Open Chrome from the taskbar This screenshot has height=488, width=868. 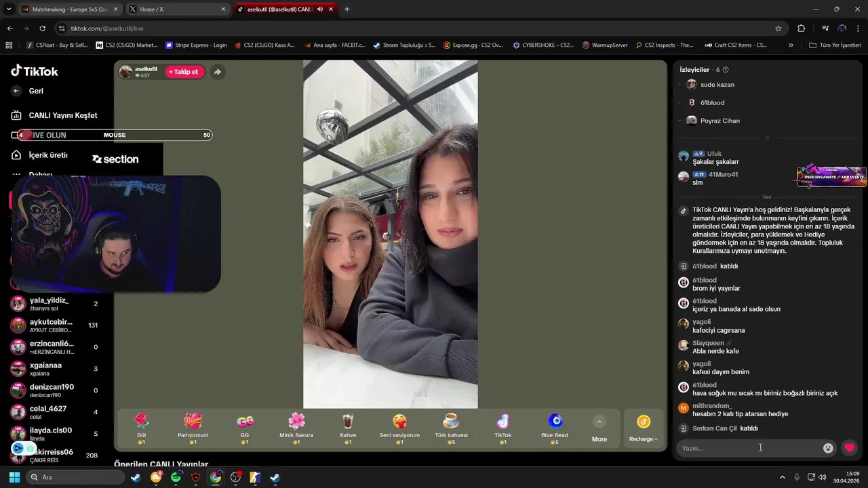pyautogui.click(x=216, y=477)
